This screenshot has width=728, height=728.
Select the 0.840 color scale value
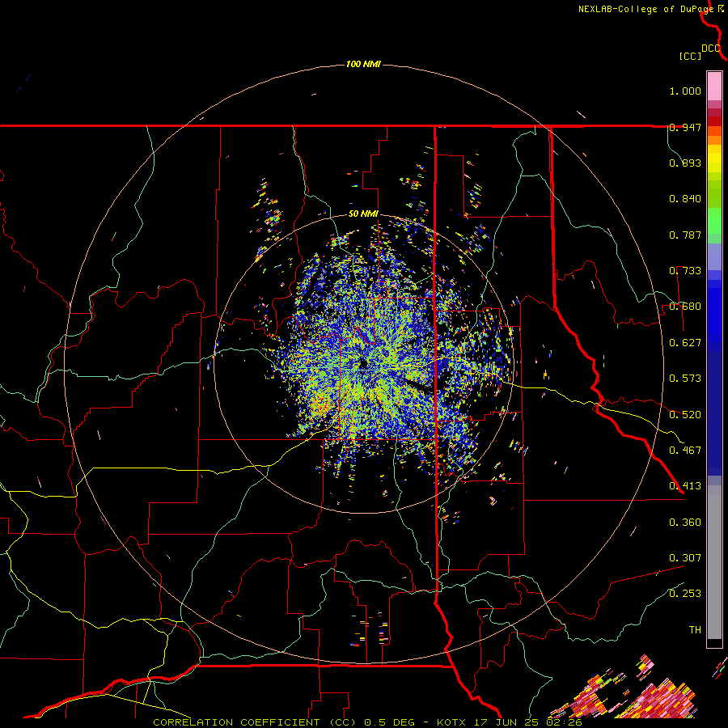[685, 199]
